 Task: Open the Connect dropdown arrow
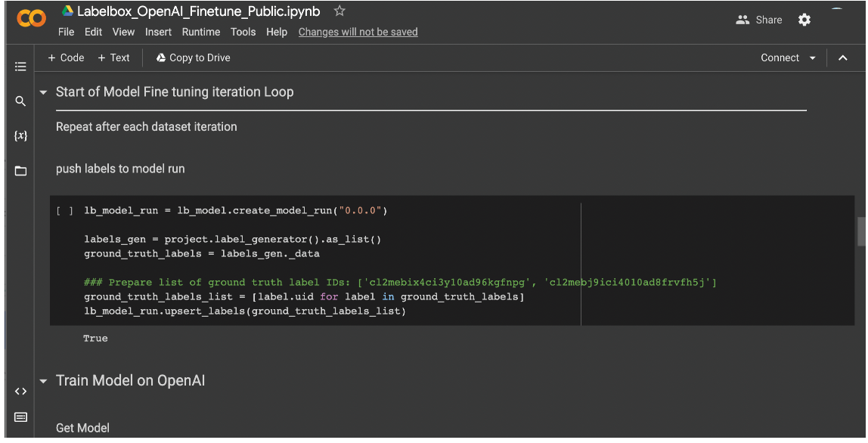(x=813, y=58)
